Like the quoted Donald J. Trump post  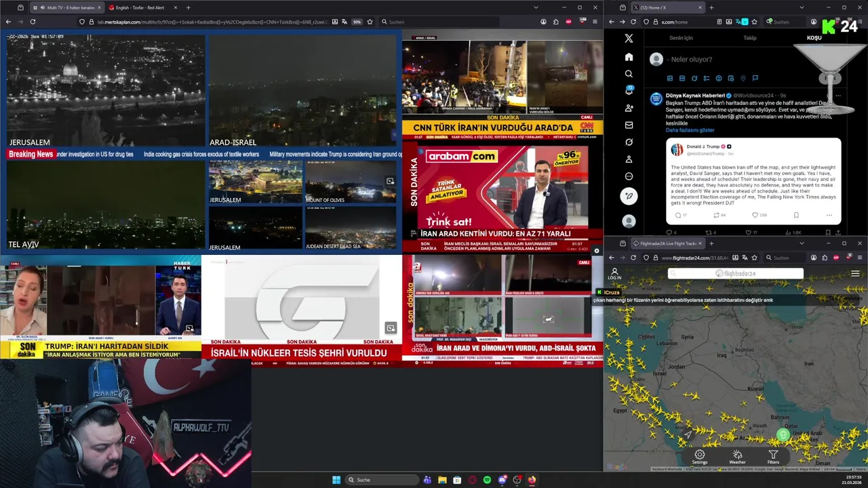point(755,215)
